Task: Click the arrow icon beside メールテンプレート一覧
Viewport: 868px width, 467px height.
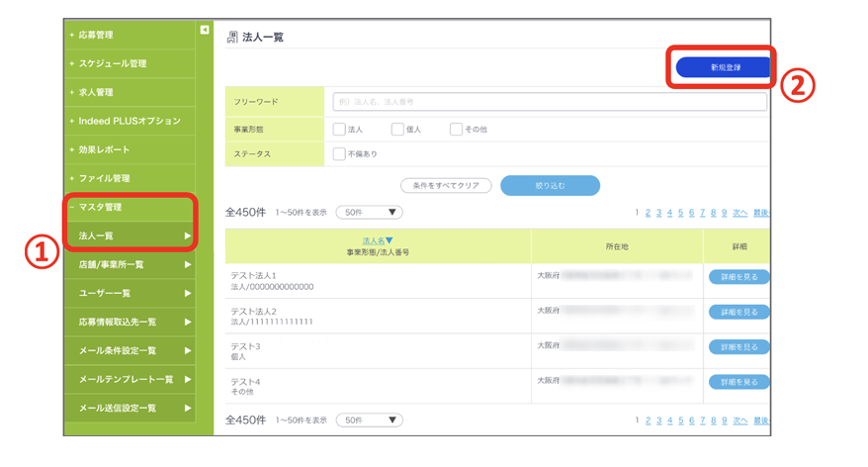Action: [x=187, y=380]
